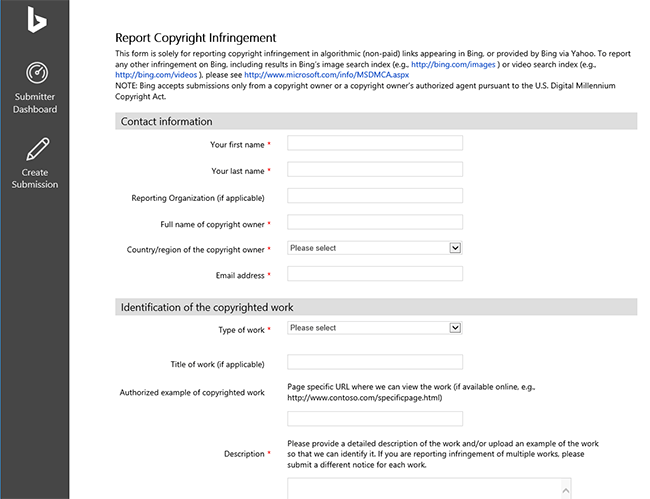The image size is (650, 499).
Task: Open the bing.com/images link
Action: [x=453, y=64]
